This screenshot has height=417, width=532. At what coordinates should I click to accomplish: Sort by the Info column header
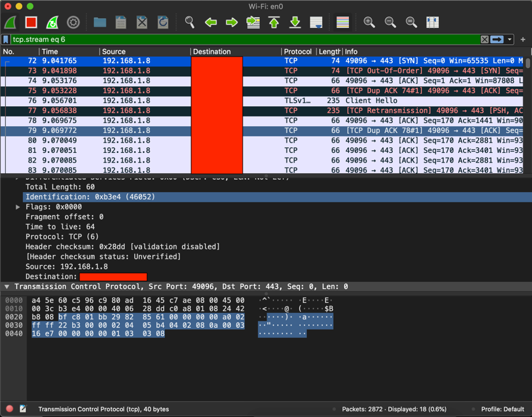pos(437,52)
